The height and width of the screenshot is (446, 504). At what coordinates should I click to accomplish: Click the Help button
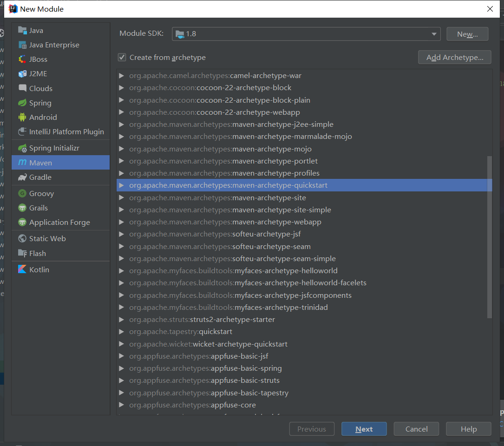click(x=469, y=429)
